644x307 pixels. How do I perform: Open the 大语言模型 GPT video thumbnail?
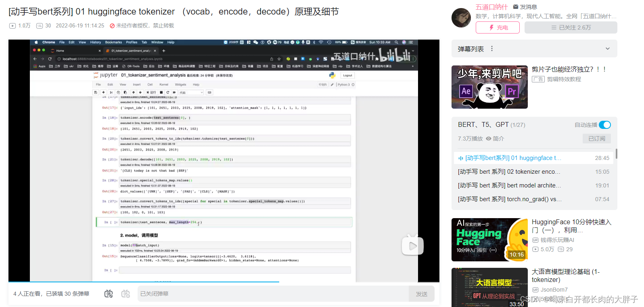(489, 287)
